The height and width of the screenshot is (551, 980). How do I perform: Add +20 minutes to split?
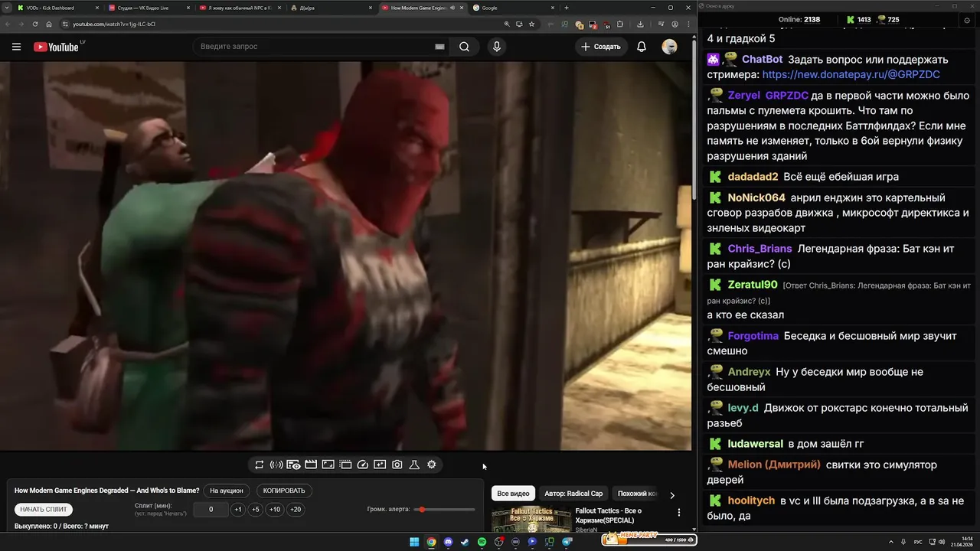click(296, 510)
